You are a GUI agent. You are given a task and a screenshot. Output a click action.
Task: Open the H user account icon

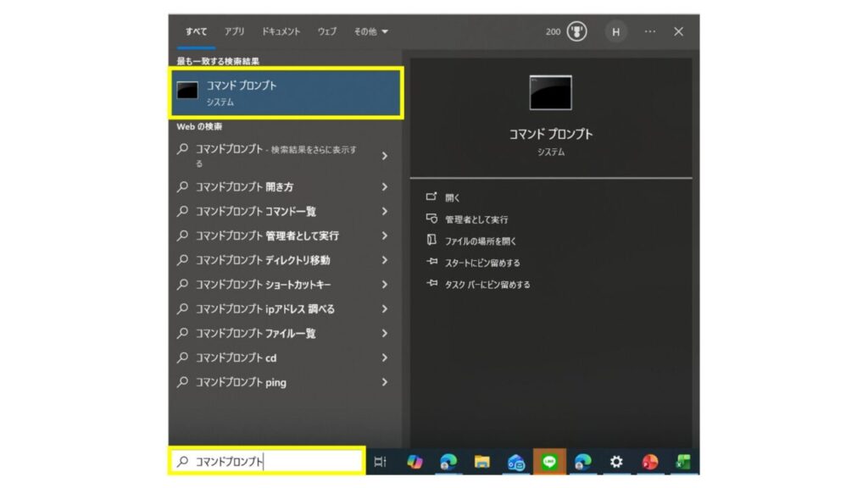tap(615, 31)
